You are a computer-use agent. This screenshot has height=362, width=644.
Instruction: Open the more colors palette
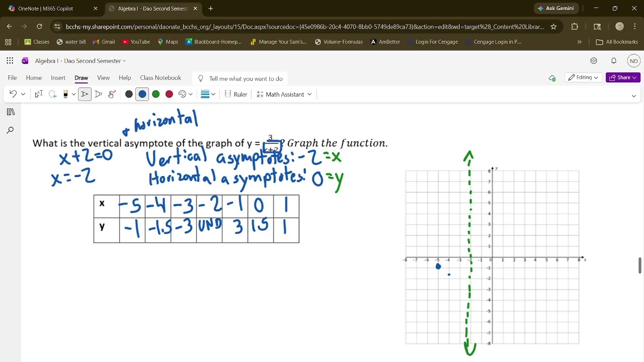pos(182,94)
